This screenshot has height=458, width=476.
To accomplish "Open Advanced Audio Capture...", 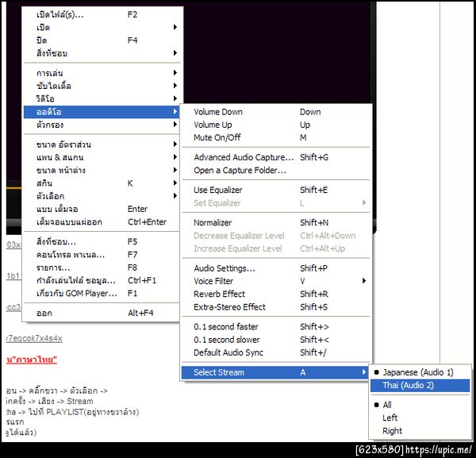I will (x=275, y=157).
